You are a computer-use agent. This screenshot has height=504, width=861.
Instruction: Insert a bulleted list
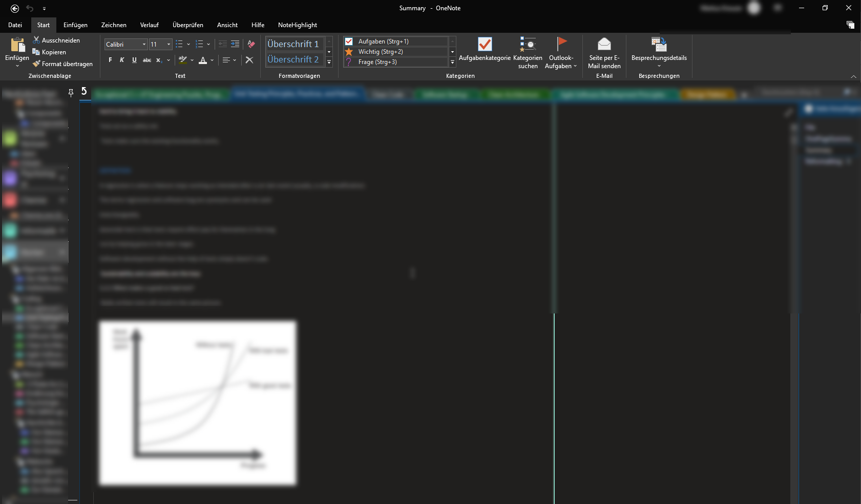179,44
